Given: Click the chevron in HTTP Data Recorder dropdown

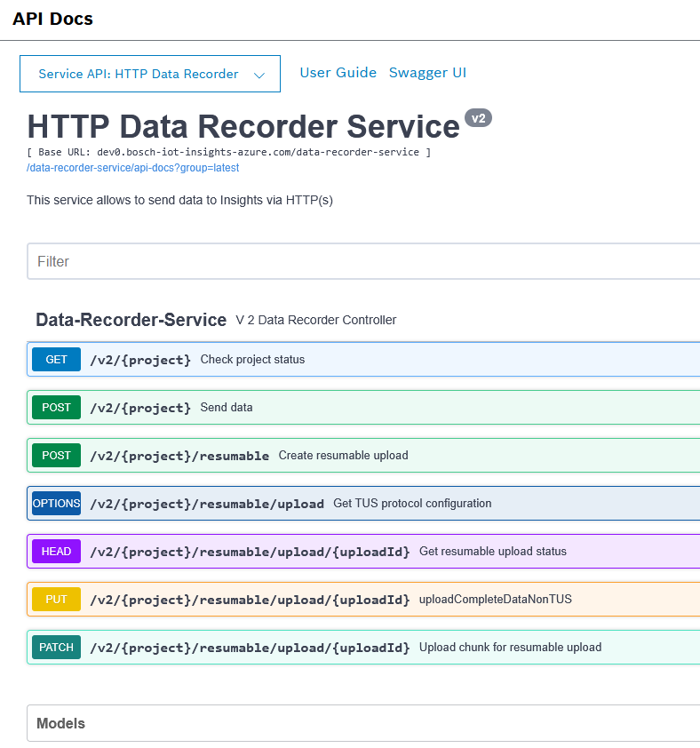Looking at the screenshot, I should [x=259, y=76].
